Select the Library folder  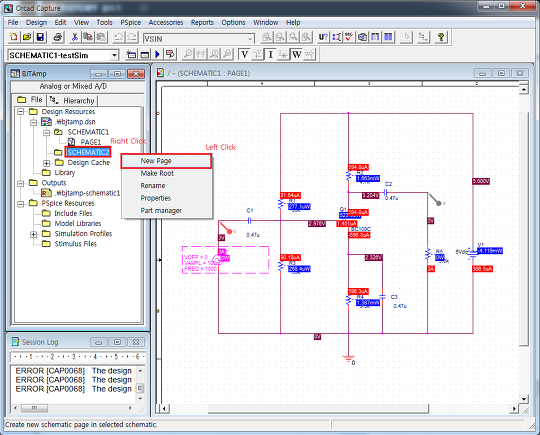click(x=64, y=173)
